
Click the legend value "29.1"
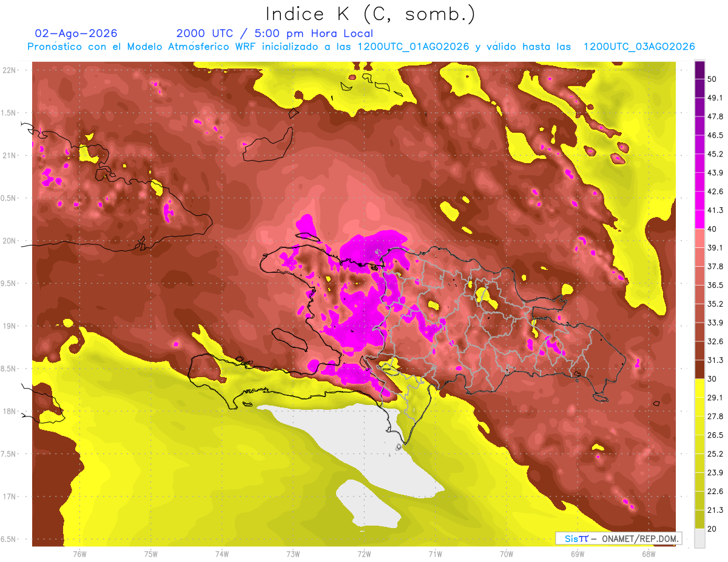coord(715,397)
